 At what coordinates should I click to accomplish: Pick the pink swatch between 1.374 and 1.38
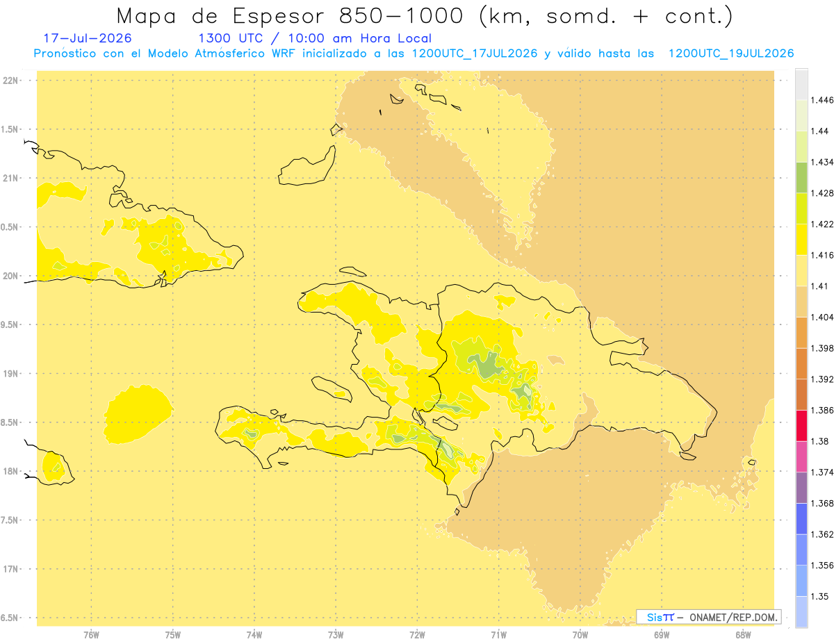coord(801,456)
